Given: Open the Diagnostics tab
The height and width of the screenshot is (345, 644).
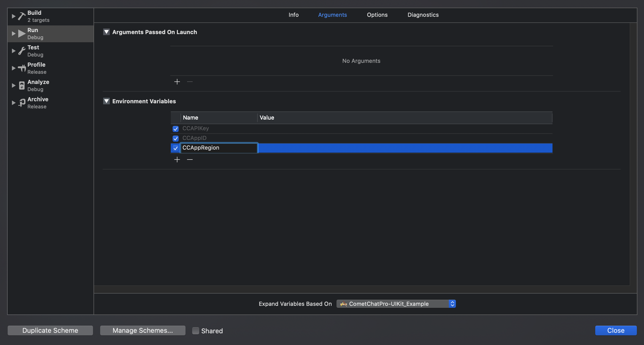Looking at the screenshot, I should coord(423,15).
